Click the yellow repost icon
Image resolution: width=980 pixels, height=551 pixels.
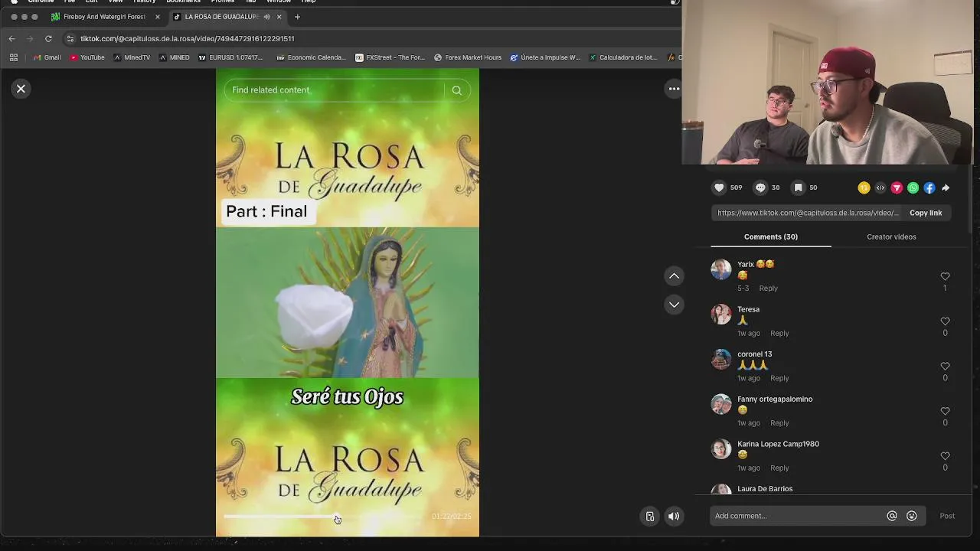point(864,187)
